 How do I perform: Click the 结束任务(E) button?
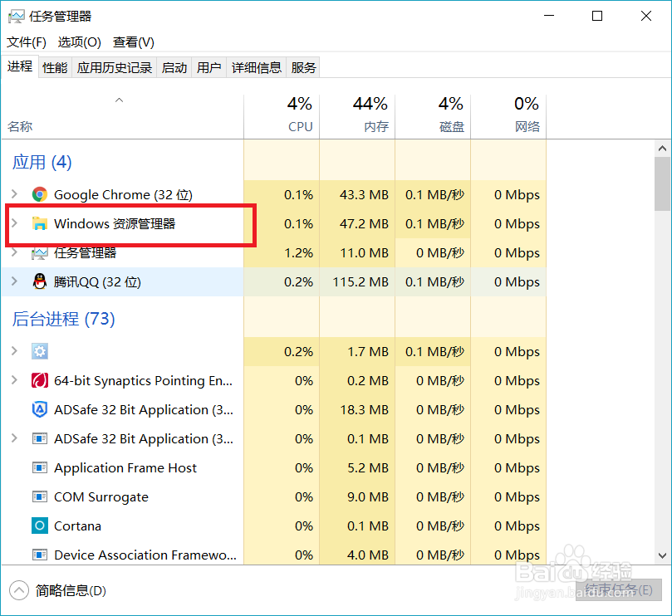pos(619,590)
